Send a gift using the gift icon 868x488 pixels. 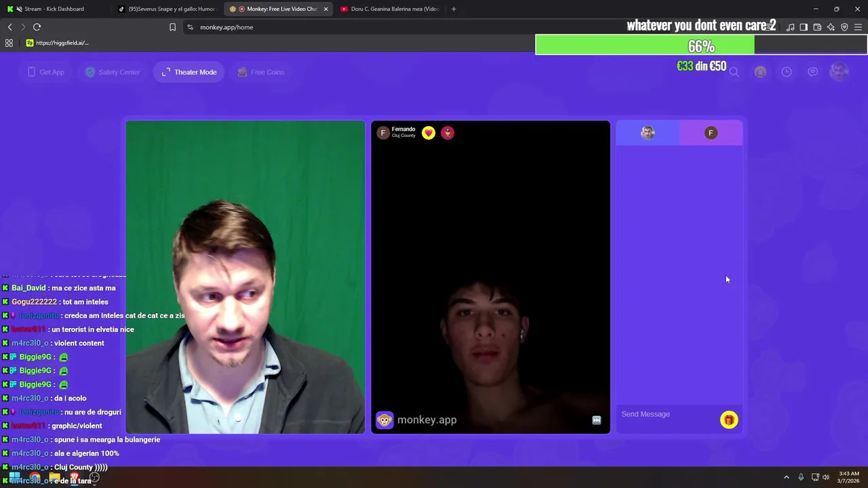click(728, 420)
